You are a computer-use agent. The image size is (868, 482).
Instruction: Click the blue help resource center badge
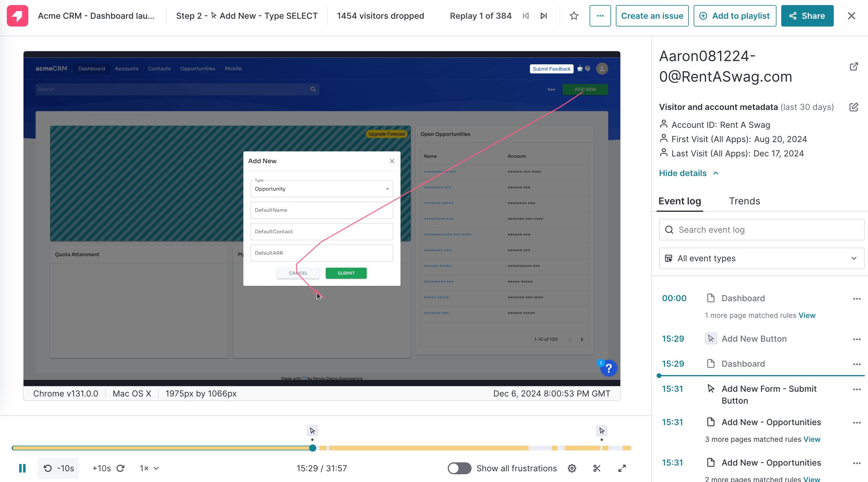[609, 368]
